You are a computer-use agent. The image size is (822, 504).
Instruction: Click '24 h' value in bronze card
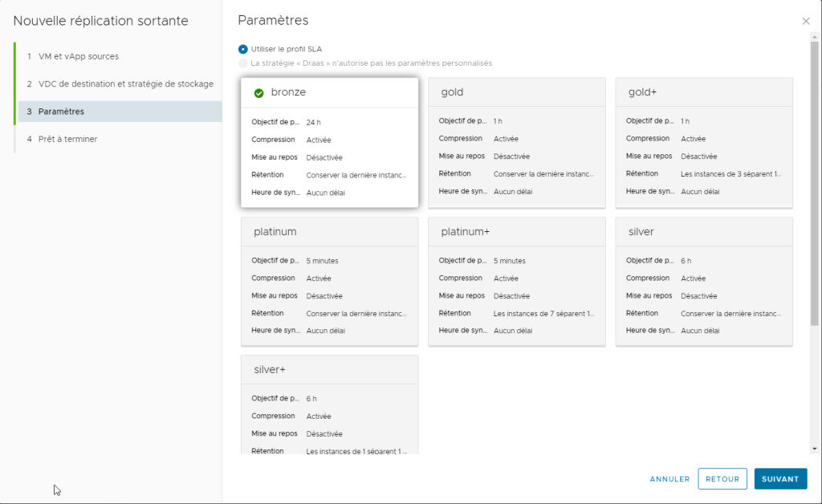pos(314,122)
